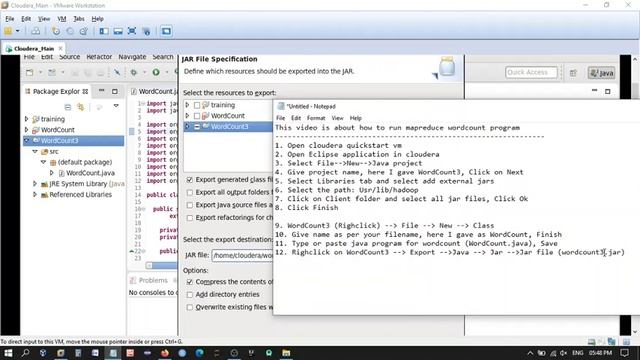The height and width of the screenshot is (360, 640).
Task: Open Eclipse Source menu
Action: click(69, 57)
